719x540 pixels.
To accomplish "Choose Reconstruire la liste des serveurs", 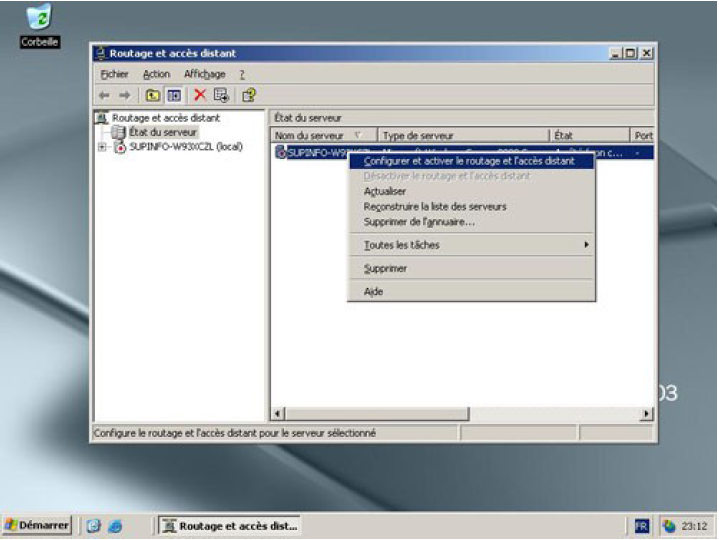I will pyautogui.click(x=471, y=207).
